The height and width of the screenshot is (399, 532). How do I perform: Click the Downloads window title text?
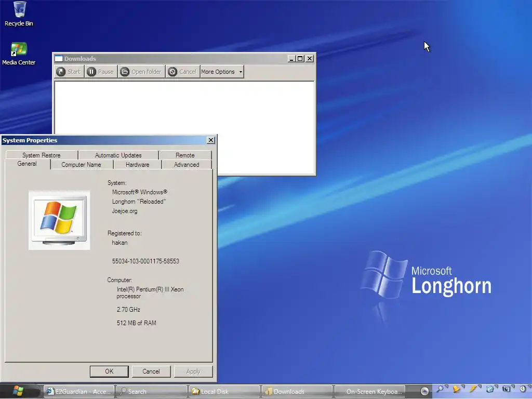pos(80,59)
